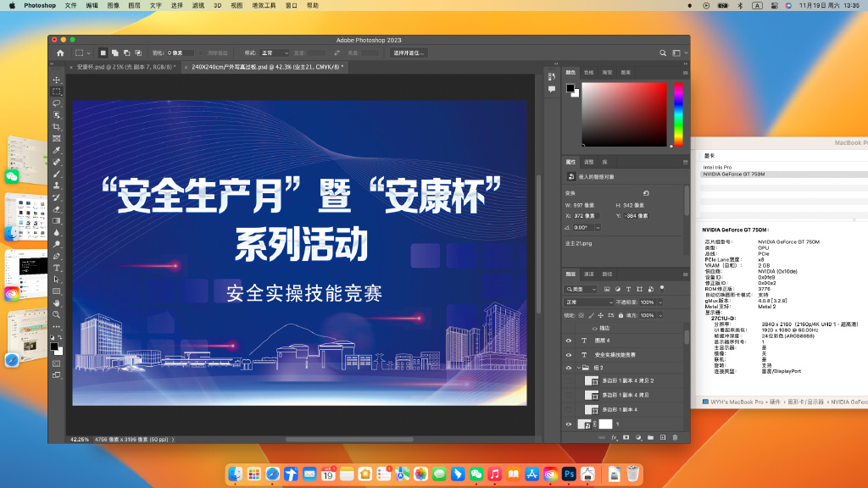Image resolution: width=868 pixels, height=488 pixels.
Task: Pick the Crop tool
Action: click(56, 126)
